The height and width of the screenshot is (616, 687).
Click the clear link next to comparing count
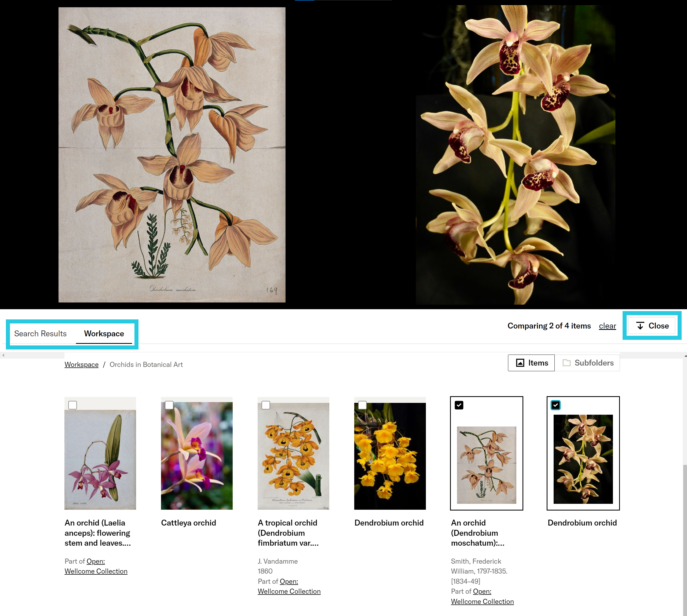coord(607,325)
